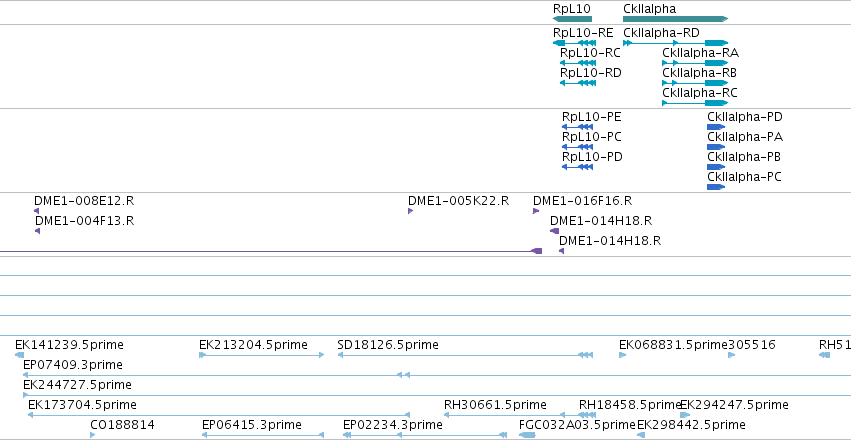
Task: Choose the CkIIalpha-PC protein label
Action: [744, 177]
